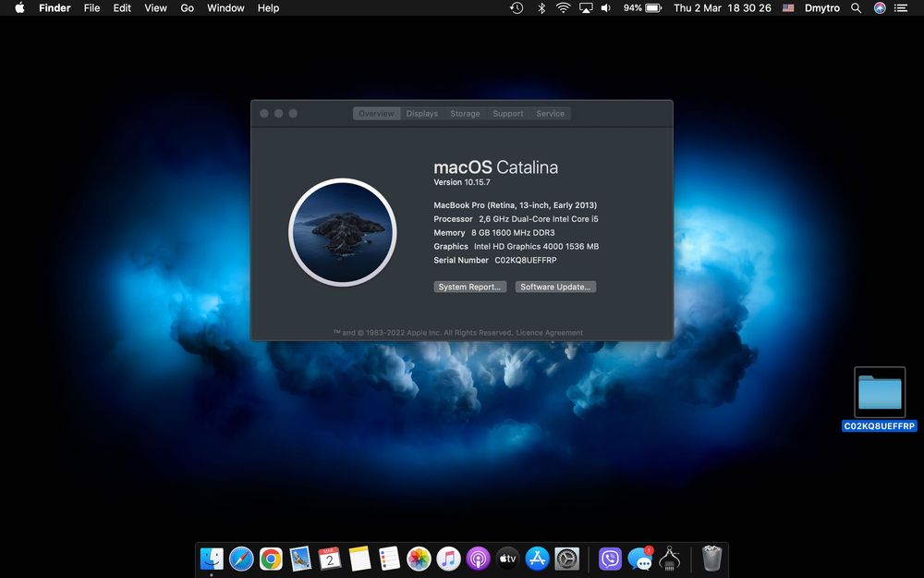This screenshot has width=924, height=578.
Task: Click the MacBook Pro model line
Action: tap(515, 205)
